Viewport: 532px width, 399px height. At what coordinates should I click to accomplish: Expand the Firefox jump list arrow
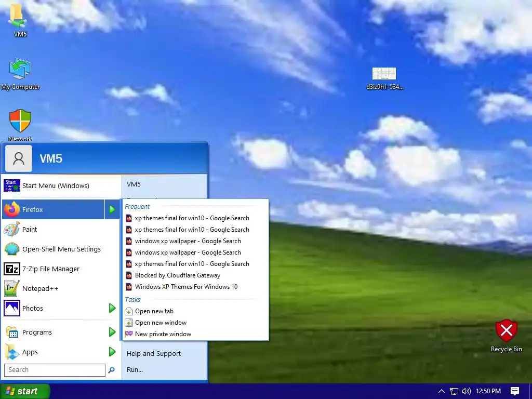pos(112,209)
